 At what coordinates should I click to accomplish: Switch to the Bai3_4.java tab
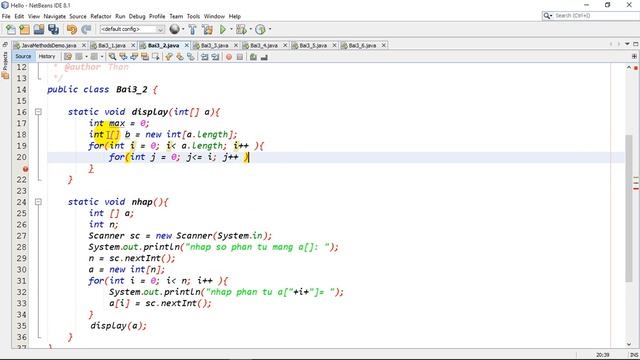tap(264, 45)
